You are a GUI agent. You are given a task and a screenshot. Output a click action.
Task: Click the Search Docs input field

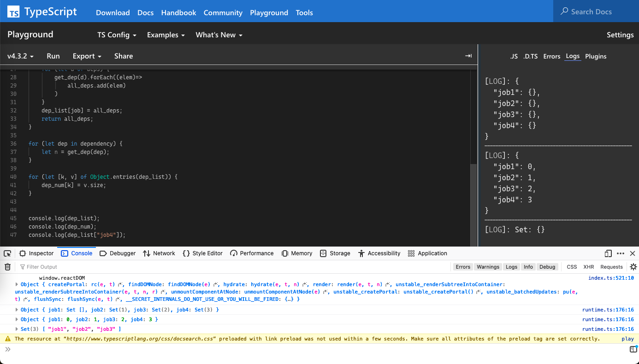click(596, 11)
